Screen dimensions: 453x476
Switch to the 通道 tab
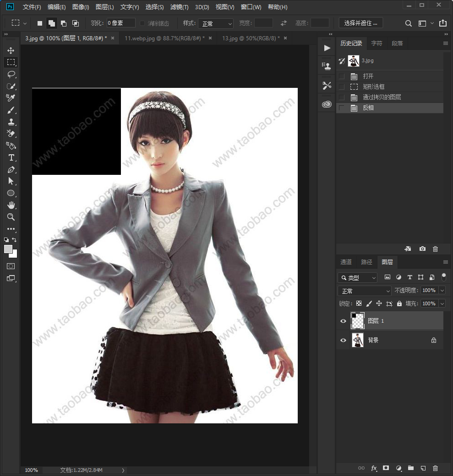click(346, 262)
